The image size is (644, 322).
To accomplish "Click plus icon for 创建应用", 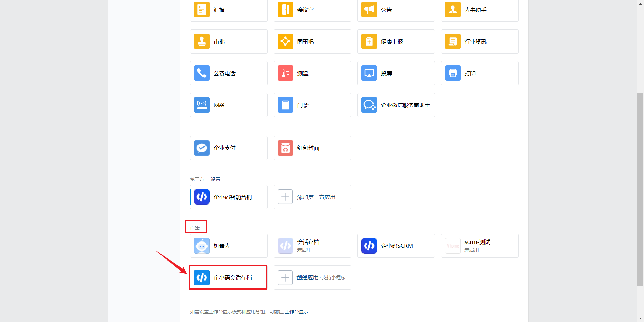I will point(285,277).
